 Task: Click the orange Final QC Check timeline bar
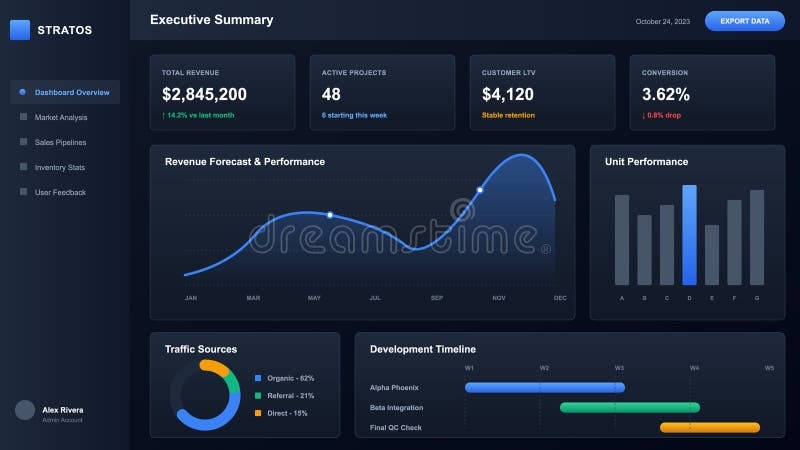point(710,428)
